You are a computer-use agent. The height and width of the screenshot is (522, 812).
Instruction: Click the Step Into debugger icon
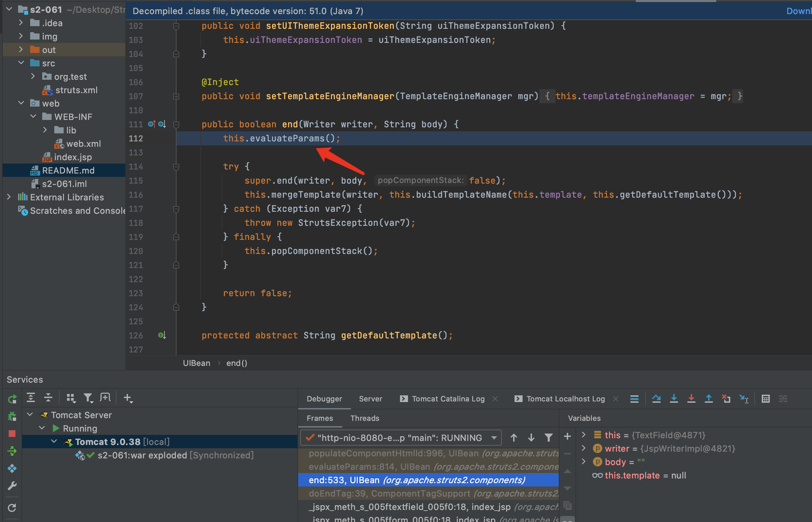pyautogui.click(x=674, y=399)
